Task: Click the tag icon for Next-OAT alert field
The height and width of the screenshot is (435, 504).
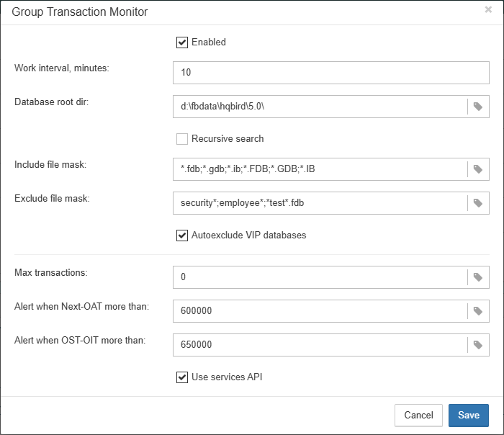Action: tap(478, 311)
